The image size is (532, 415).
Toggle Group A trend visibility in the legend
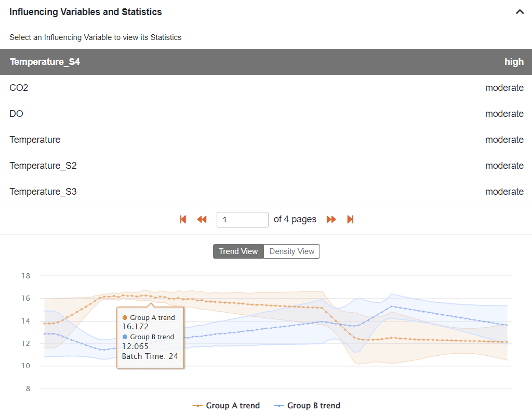point(226,406)
